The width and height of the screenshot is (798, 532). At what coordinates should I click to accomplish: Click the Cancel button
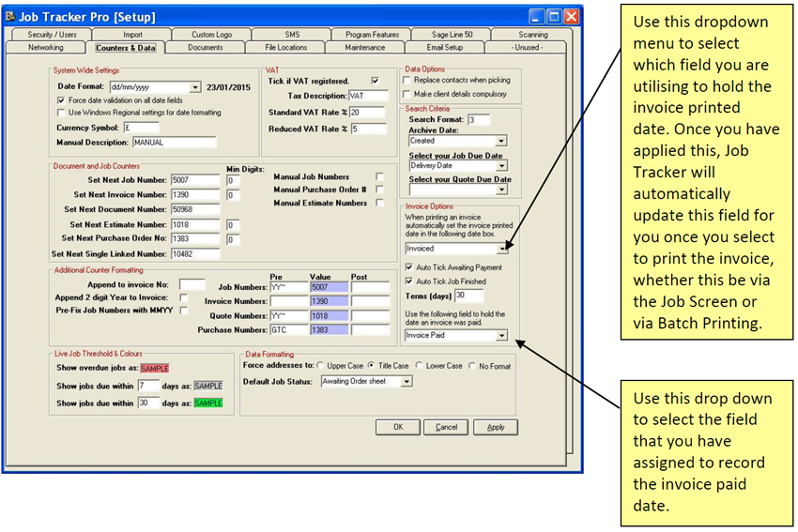tap(446, 427)
